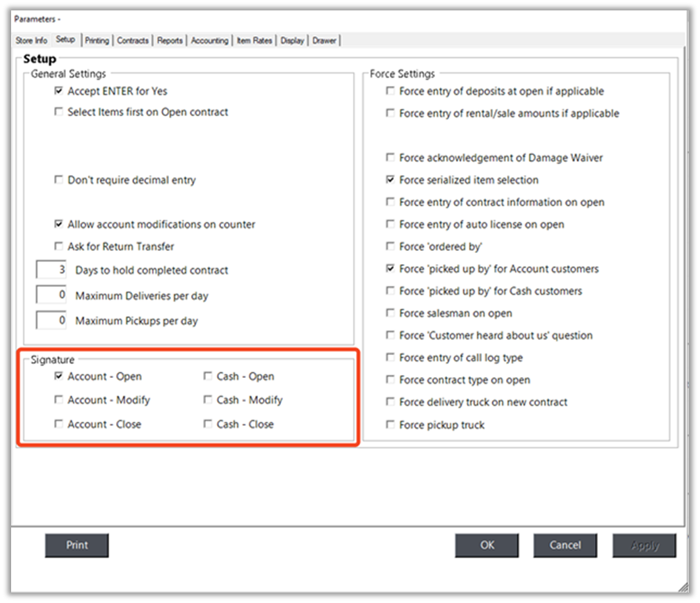Image resolution: width=700 pixels, height=603 pixels.
Task: Uncheck Account - Open signature option
Action: [58, 377]
